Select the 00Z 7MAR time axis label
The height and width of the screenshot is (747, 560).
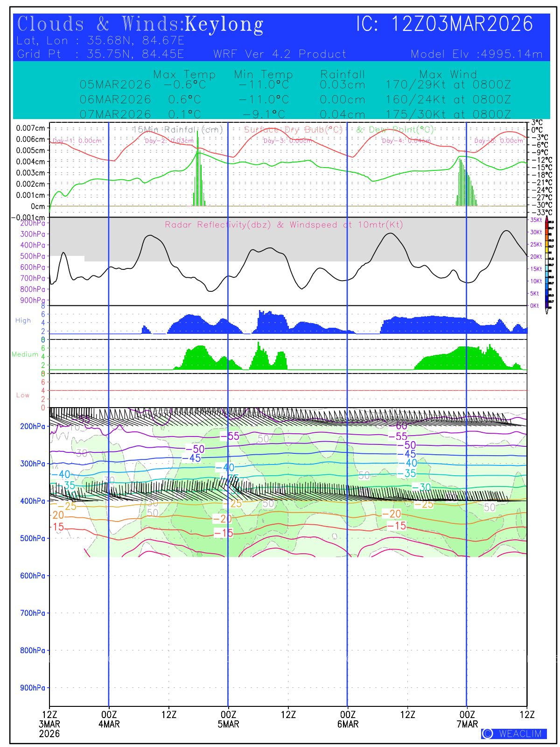(467, 719)
